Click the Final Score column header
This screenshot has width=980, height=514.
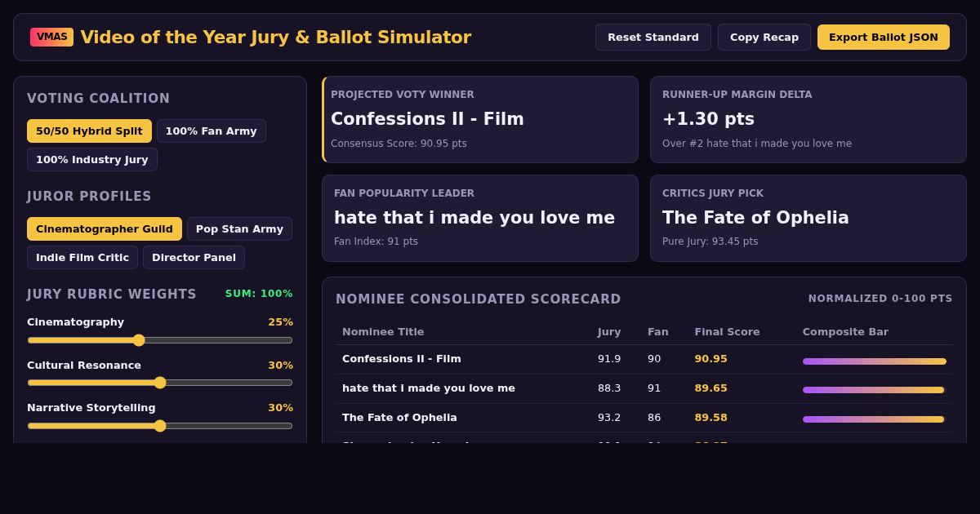pos(727,331)
